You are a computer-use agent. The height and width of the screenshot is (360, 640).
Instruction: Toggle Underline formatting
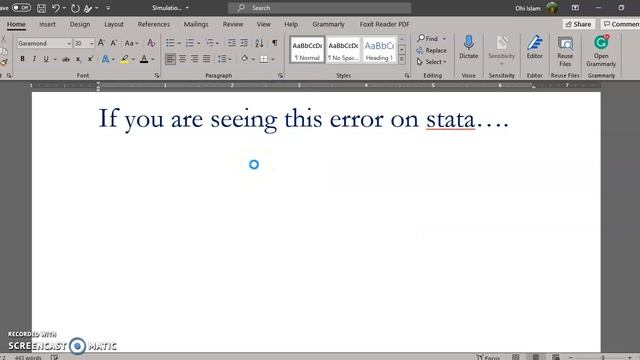click(x=46, y=59)
